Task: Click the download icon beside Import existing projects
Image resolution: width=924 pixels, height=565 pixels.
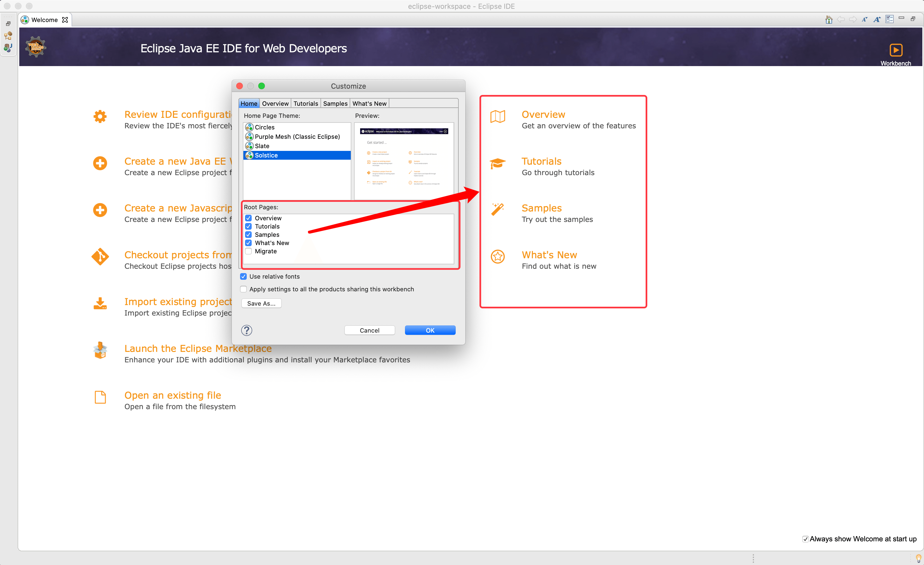Action: tap(100, 303)
